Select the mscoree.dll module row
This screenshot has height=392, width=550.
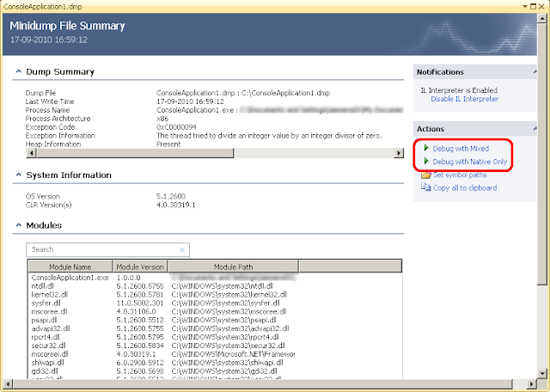coord(215,311)
